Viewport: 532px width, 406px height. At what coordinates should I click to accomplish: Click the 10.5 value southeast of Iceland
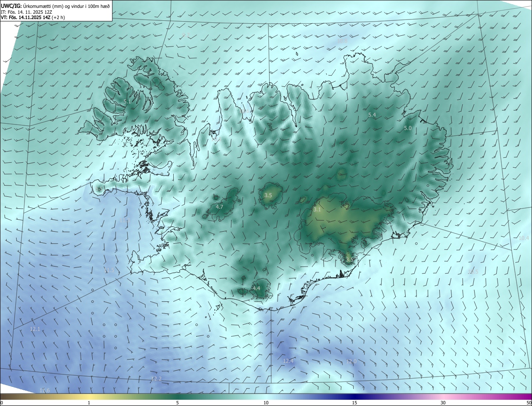(473, 272)
